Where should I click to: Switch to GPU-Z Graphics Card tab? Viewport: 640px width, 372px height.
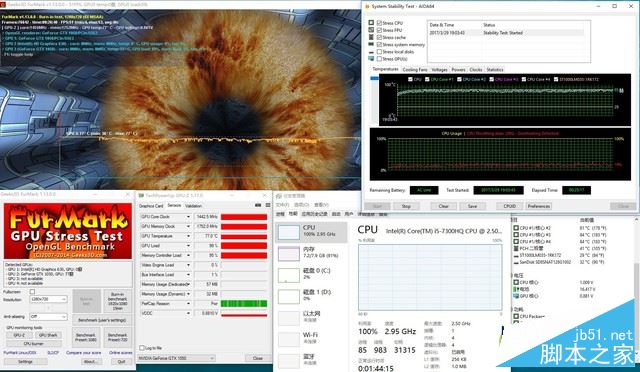pyautogui.click(x=151, y=206)
